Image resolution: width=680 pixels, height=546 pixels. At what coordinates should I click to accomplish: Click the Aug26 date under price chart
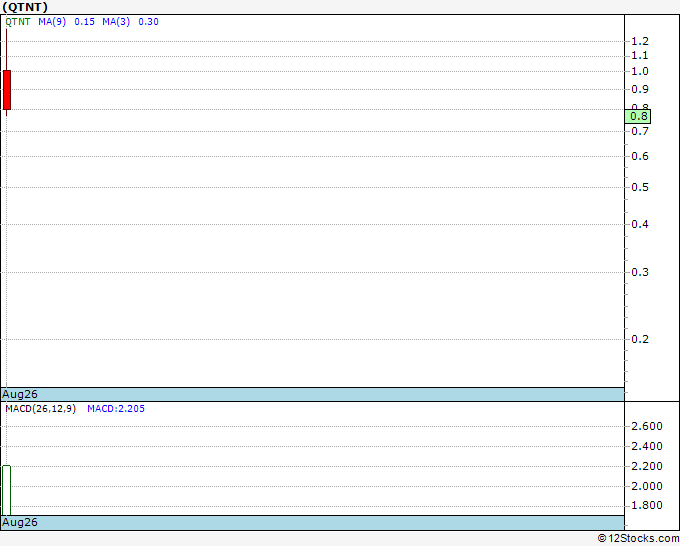point(20,394)
